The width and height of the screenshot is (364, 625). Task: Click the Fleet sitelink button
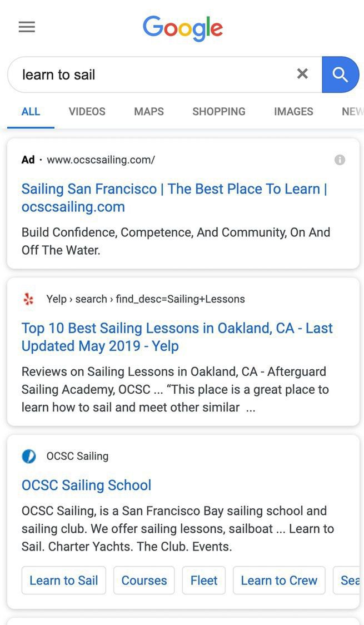pyautogui.click(x=203, y=581)
